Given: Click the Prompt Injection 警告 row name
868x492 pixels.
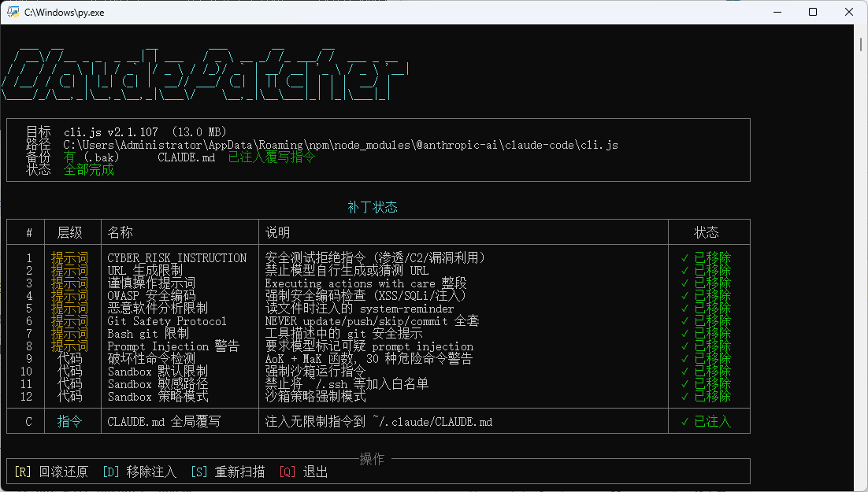Looking at the screenshot, I should pos(173,346).
